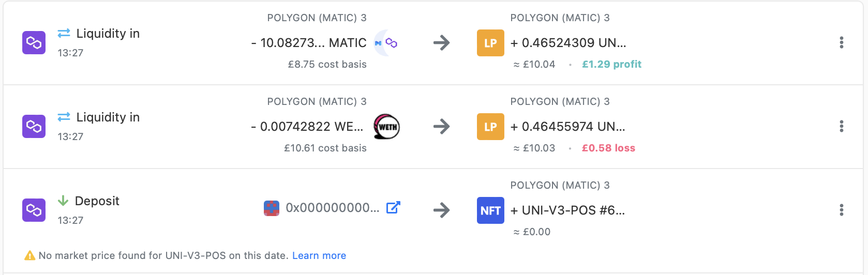Open three-dot menu for Deposit transaction
Image resolution: width=868 pixels, height=275 pixels.
point(841,210)
